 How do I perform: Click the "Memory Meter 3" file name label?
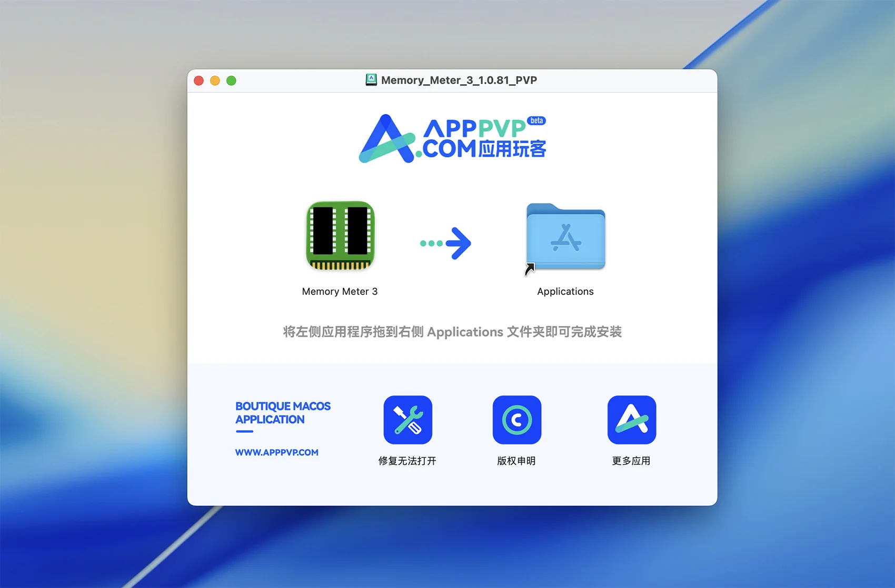click(340, 292)
